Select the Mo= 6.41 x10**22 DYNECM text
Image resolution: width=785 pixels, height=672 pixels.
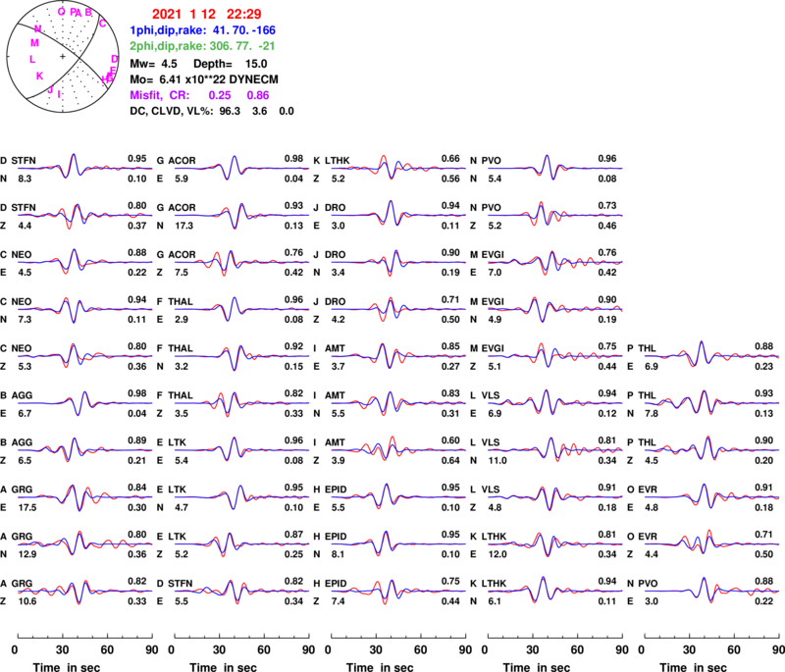pos(204,79)
